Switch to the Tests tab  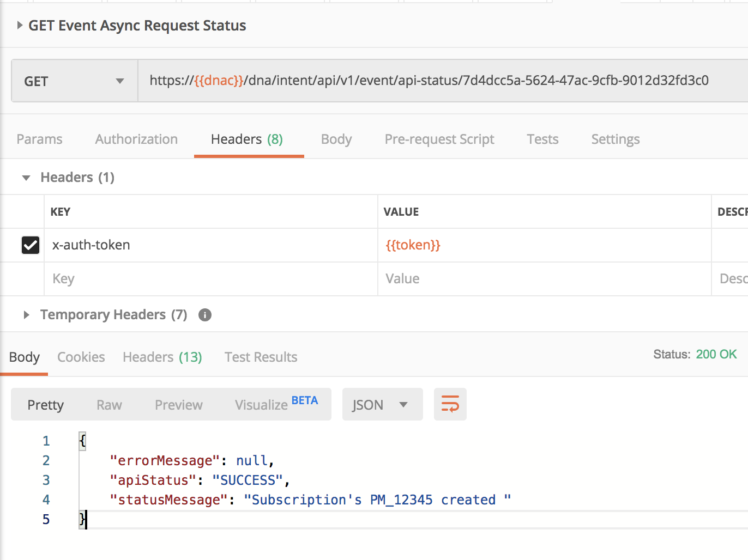[x=542, y=139]
